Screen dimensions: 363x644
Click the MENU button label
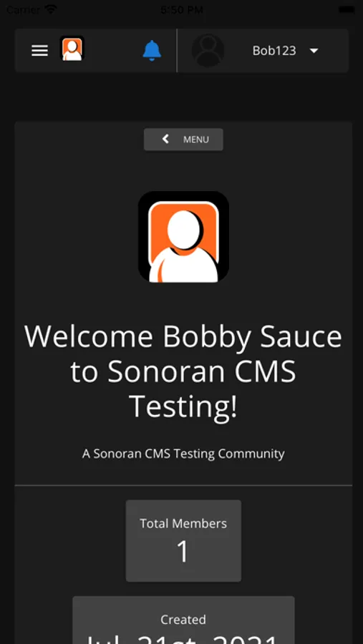pos(196,140)
